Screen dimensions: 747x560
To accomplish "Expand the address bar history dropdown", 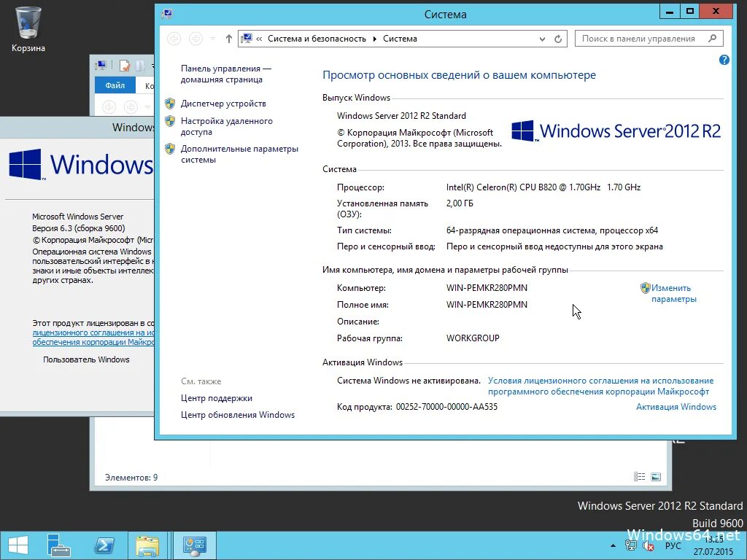I will (x=542, y=39).
